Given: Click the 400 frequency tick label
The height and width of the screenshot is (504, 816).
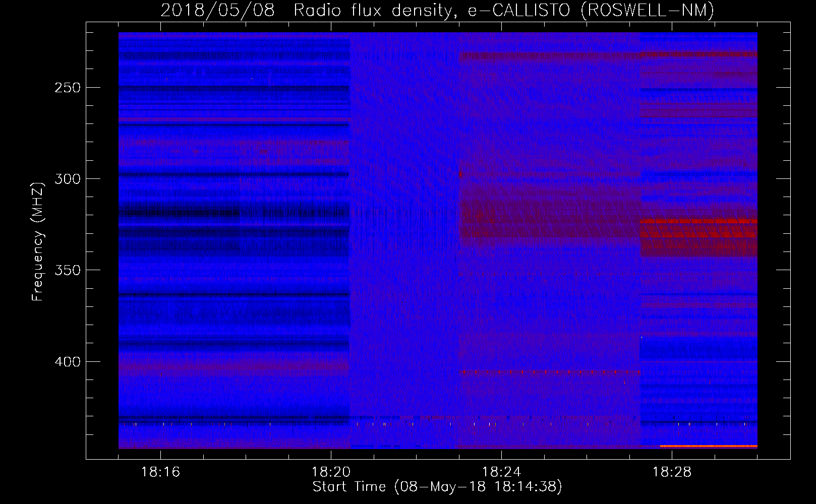Looking at the screenshot, I should click(x=68, y=362).
